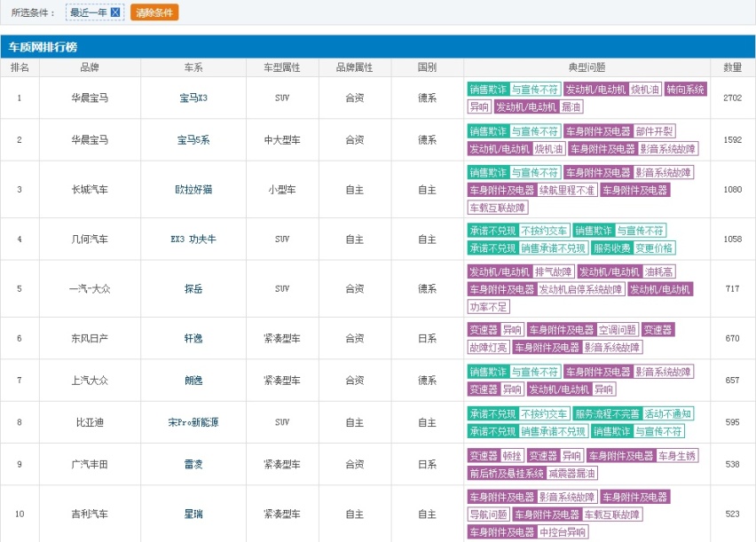Image resolution: width=756 pixels, height=542 pixels.
Task: Click the 品牌 column header
Action: point(90,67)
